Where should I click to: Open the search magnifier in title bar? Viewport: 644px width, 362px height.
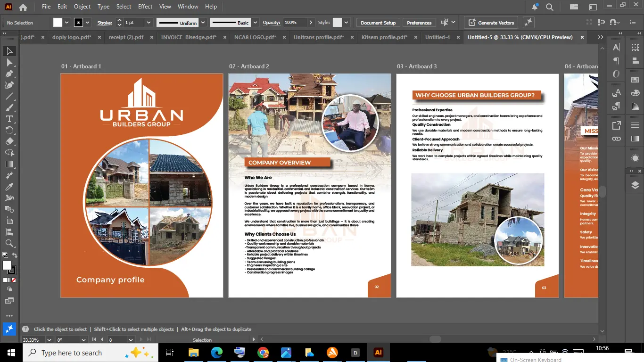[x=550, y=7]
